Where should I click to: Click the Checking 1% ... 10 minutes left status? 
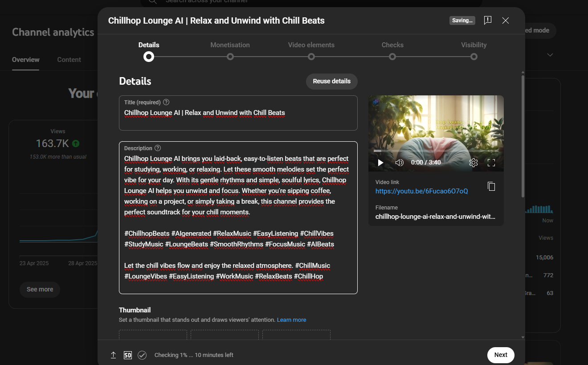pyautogui.click(x=194, y=355)
